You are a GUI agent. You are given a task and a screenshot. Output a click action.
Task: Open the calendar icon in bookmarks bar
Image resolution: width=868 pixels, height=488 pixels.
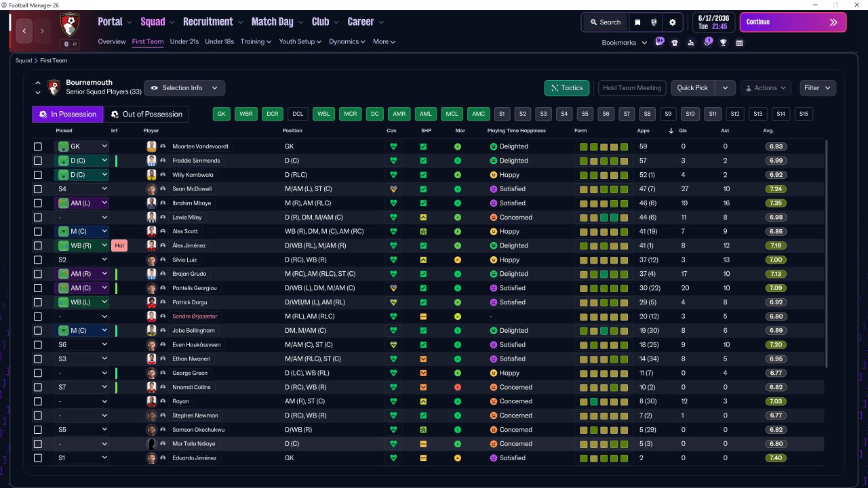739,43
